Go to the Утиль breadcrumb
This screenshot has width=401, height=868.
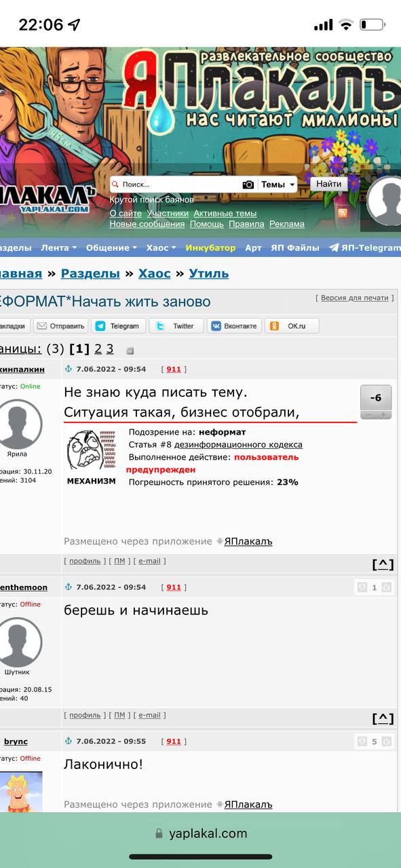pyautogui.click(x=209, y=273)
